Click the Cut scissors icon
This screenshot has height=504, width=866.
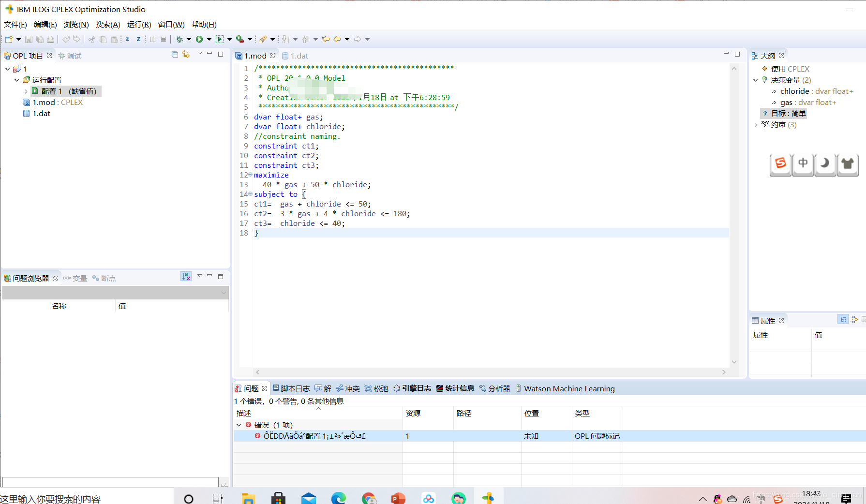point(92,39)
